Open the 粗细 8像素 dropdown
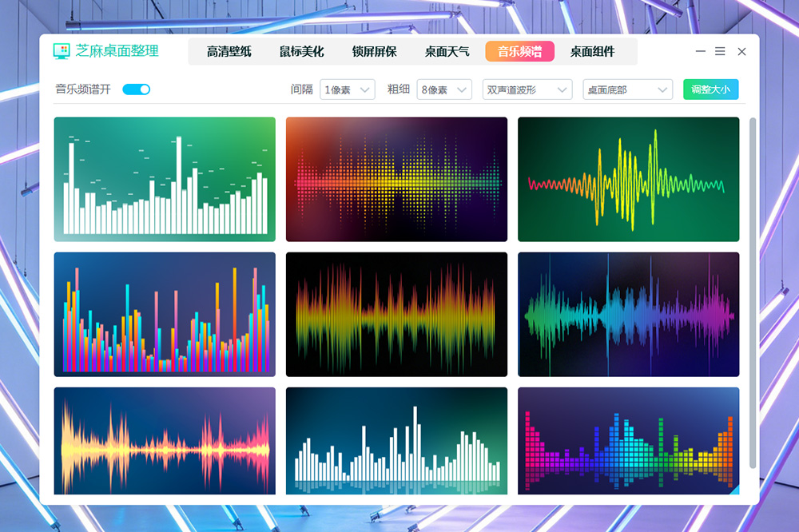 click(444, 89)
